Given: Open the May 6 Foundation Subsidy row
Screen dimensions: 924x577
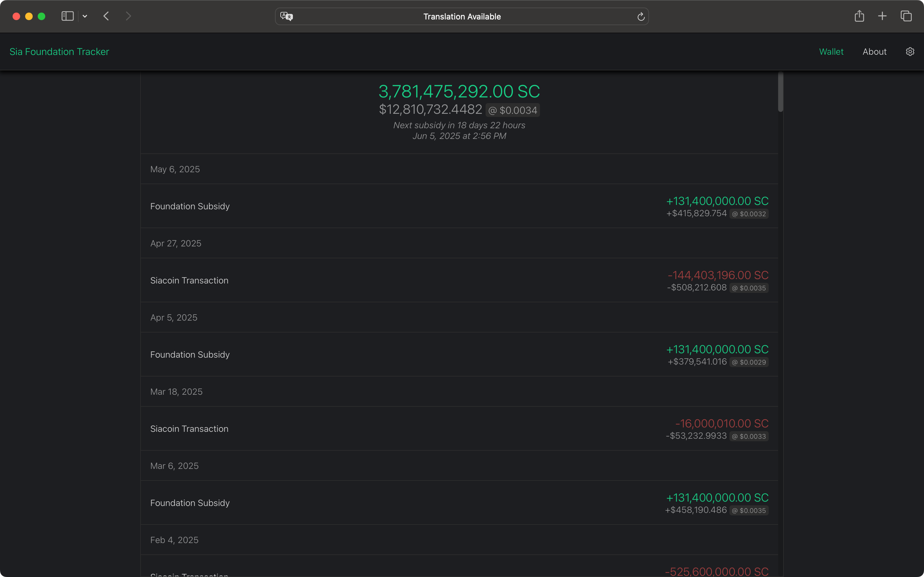Looking at the screenshot, I should point(459,206).
